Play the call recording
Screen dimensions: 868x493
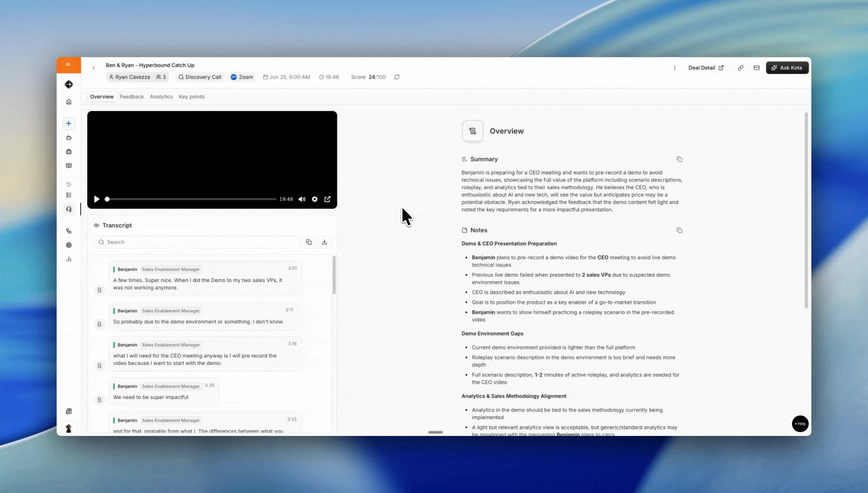[97, 199]
